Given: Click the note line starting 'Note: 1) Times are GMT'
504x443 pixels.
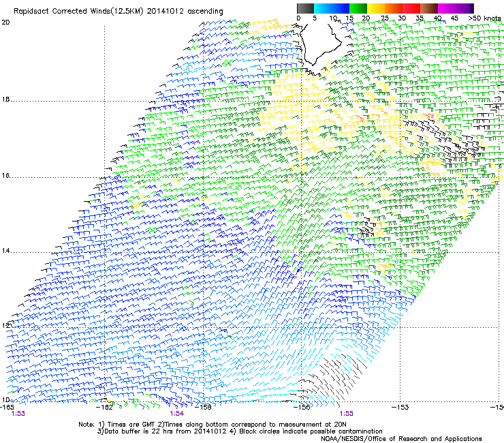Looking at the screenshot, I should (x=212, y=425).
